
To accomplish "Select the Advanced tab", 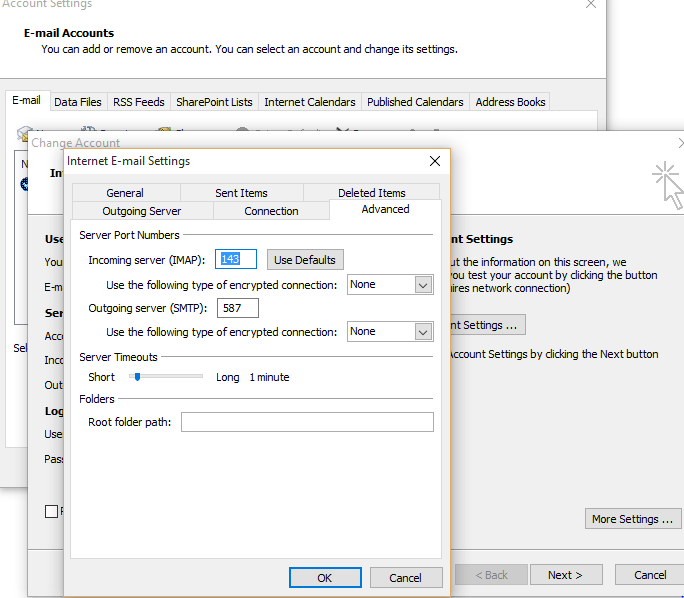I will point(385,209).
